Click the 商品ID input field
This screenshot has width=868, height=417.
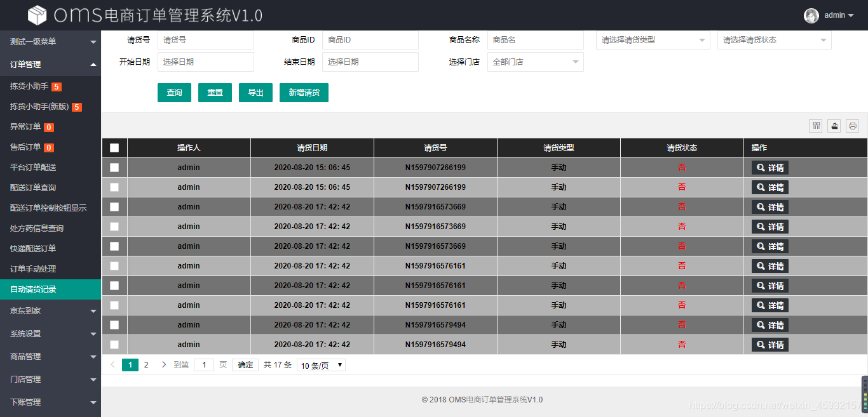(370, 40)
